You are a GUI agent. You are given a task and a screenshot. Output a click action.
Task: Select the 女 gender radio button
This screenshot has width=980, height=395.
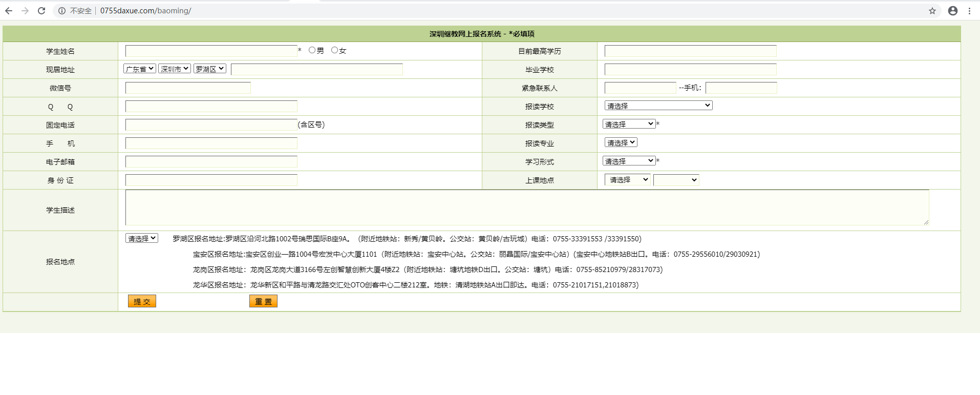pyautogui.click(x=334, y=50)
